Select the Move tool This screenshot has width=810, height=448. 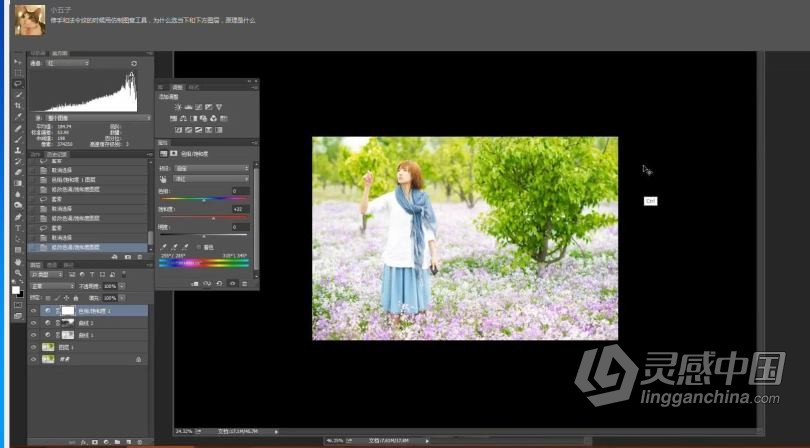point(19,61)
